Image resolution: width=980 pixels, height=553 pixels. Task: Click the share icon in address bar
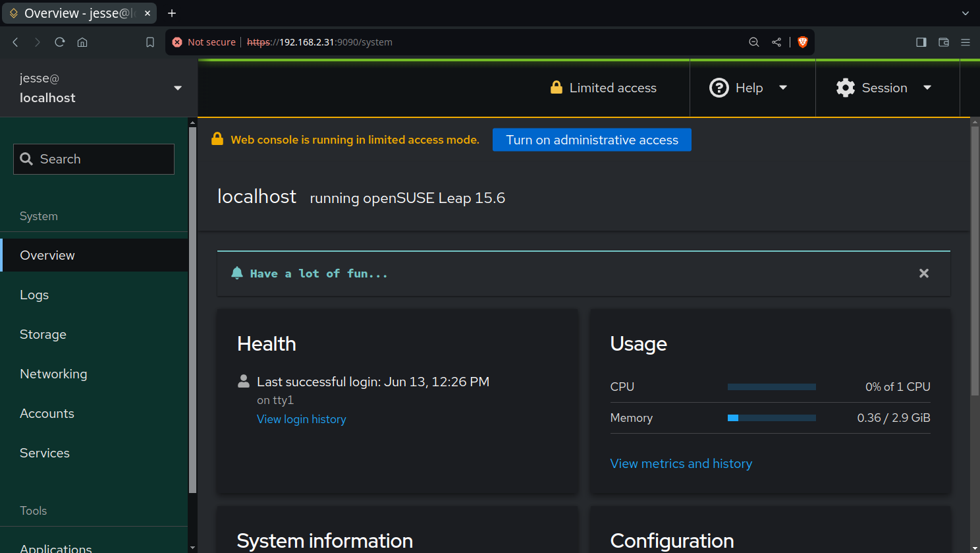[776, 42]
